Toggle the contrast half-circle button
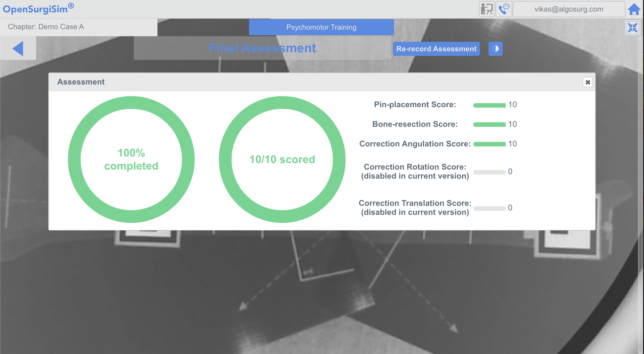Screen dimensions: 644x354 495,49
